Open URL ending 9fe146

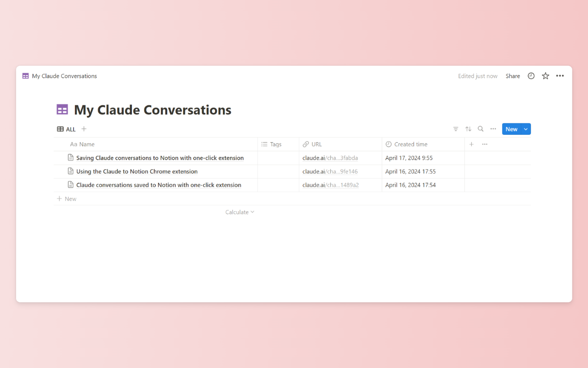coord(330,172)
